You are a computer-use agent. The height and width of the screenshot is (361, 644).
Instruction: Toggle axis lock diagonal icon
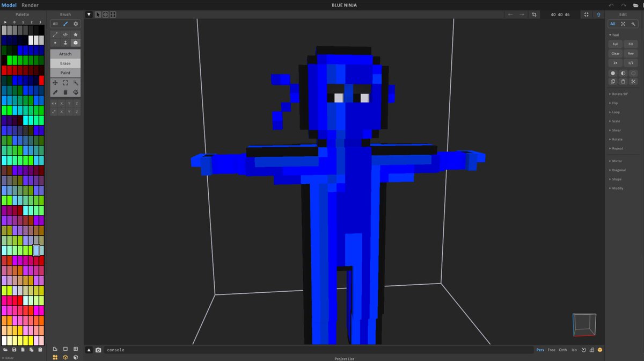(54, 112)
